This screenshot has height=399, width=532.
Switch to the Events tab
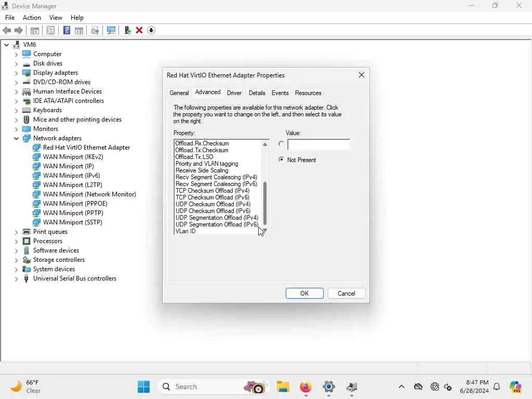(x=280, y=92)
